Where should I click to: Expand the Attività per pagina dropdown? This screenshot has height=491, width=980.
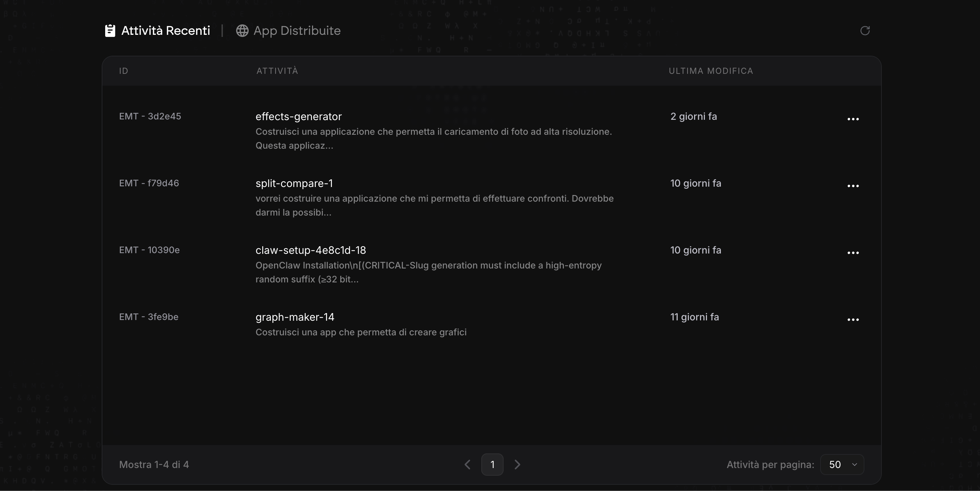click(x=842, y=465)
